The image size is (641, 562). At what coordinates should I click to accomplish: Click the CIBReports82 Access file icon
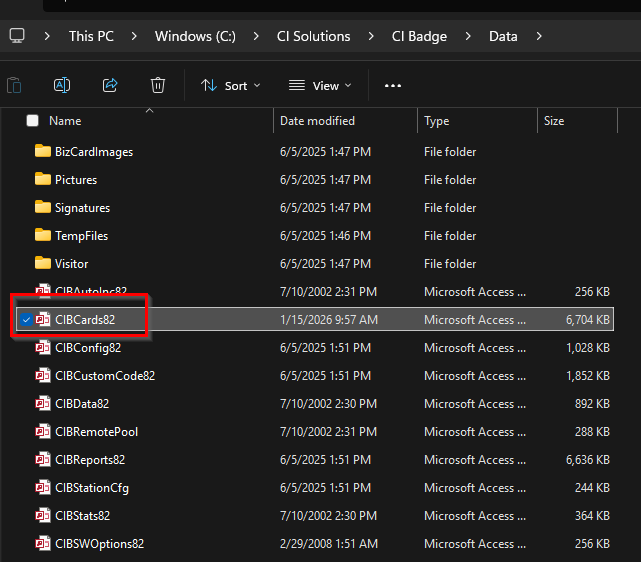(x=43, y=459)
